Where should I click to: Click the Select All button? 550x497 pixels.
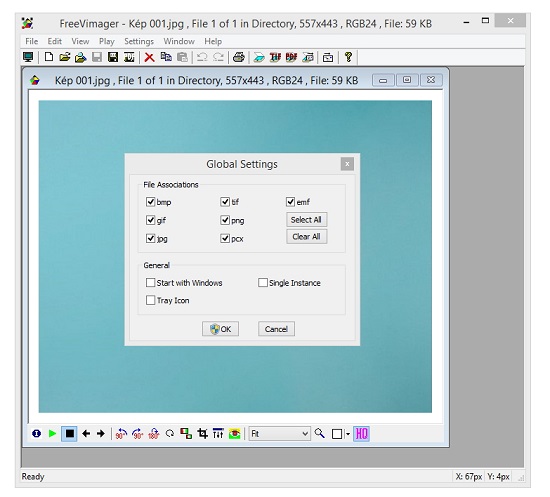pyautogui.click(x=307, y=220)
